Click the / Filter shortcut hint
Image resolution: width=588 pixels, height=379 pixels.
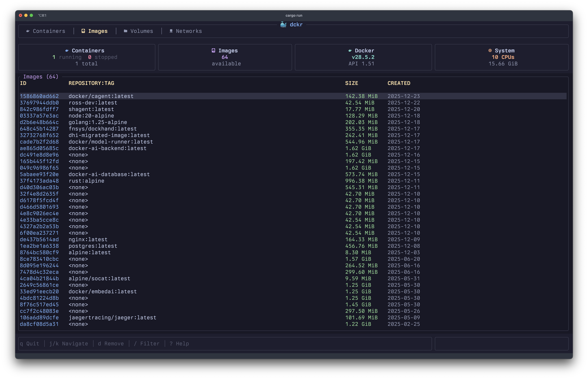pyautogui.click(x=147, y=344)
